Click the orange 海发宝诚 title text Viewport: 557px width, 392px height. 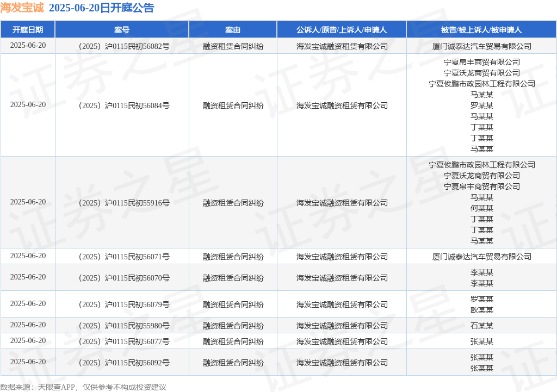point(22,8)
